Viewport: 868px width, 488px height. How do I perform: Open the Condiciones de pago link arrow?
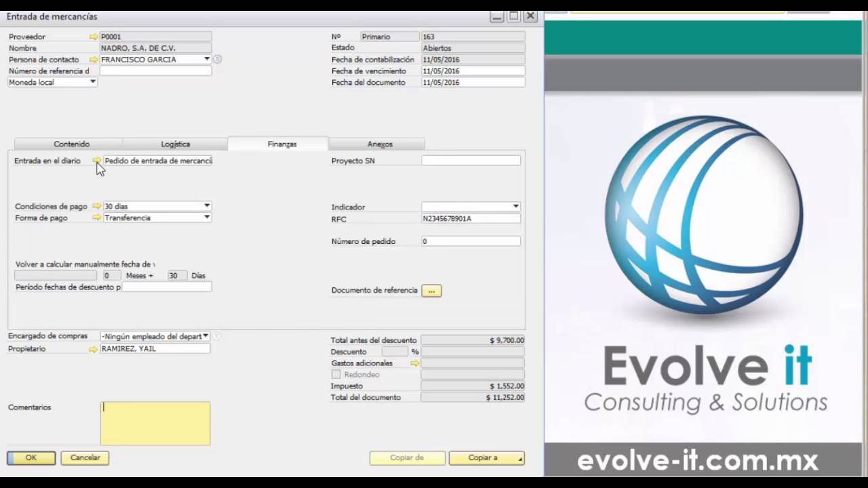coord(97,206)
